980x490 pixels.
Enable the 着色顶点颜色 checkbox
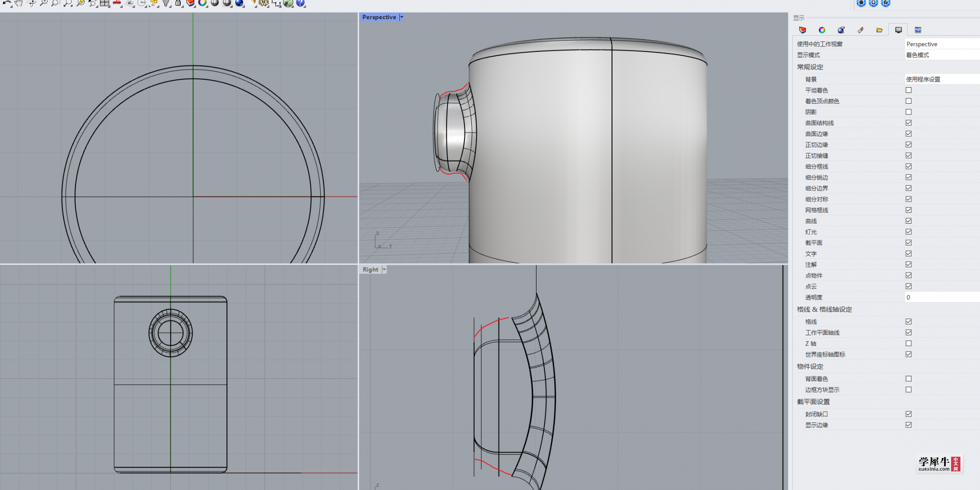[x=908, y=101]
